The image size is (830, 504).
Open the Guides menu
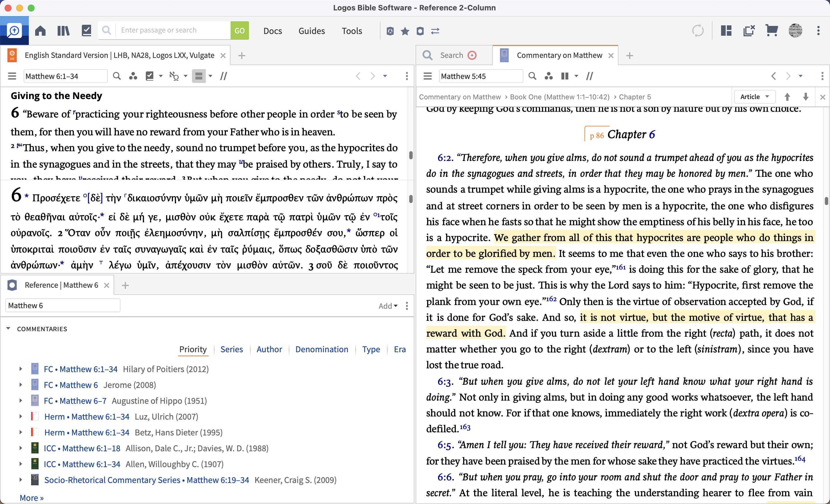(312, 31)
